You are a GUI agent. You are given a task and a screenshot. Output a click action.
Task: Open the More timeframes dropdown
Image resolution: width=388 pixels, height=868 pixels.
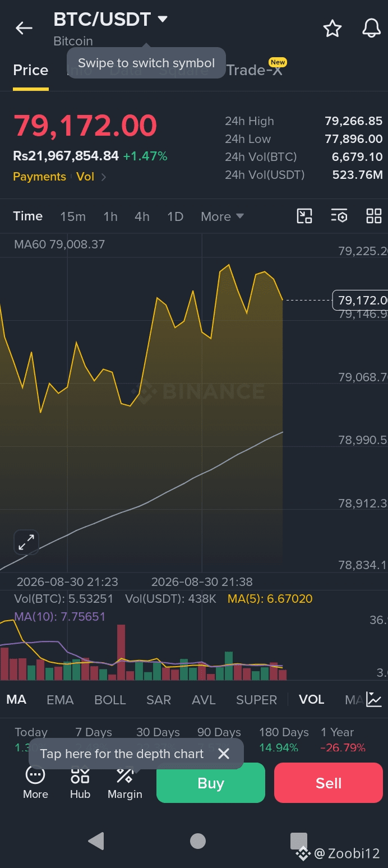(222, 216)
